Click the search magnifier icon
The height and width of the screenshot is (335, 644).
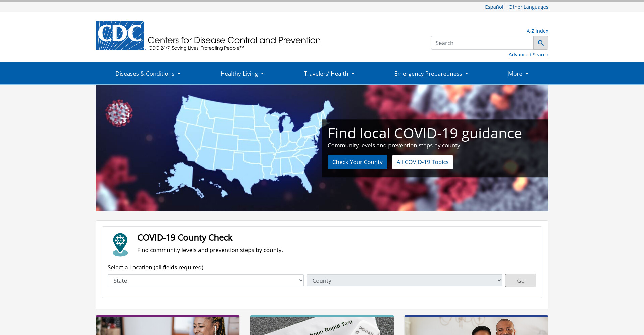[541, 43]
